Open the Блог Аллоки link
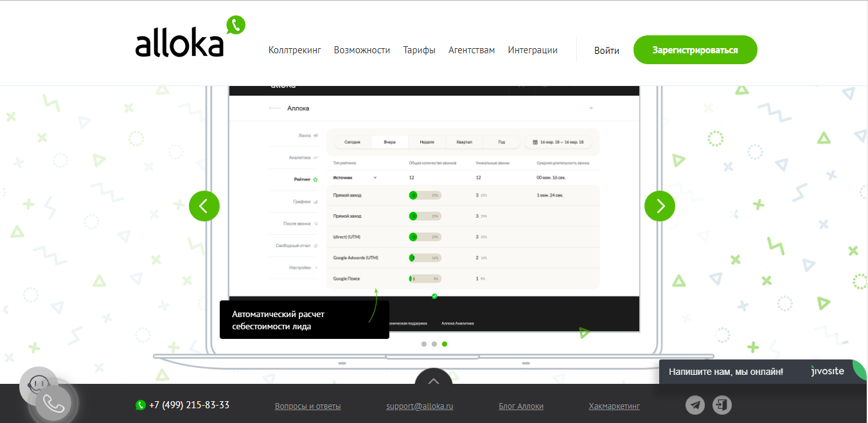The height and width of the screenshot is (423, 868). pyautogui.click(x=521, y=406)
